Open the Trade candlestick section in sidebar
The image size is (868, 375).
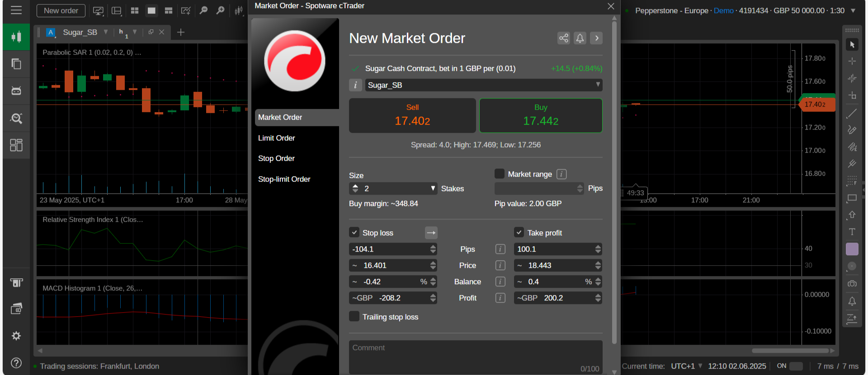tap(16, 37)
